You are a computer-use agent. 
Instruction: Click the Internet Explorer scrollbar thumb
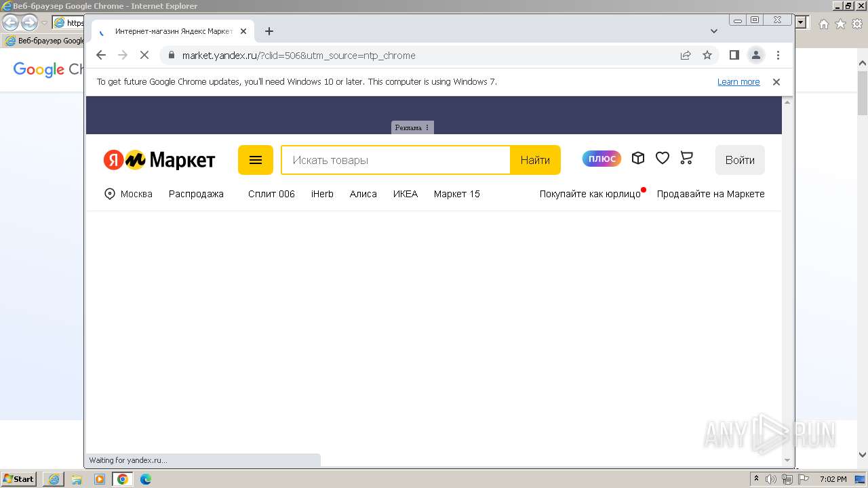(x=863, y=93)
